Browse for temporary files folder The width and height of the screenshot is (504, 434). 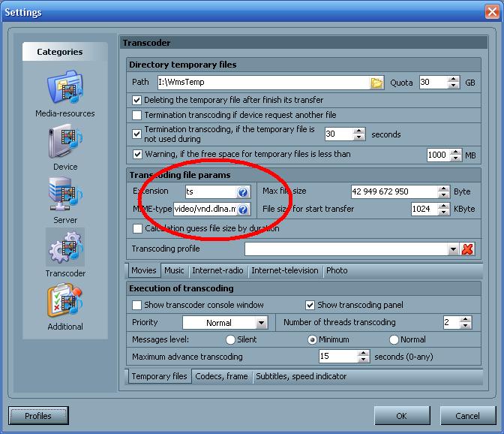376,83
